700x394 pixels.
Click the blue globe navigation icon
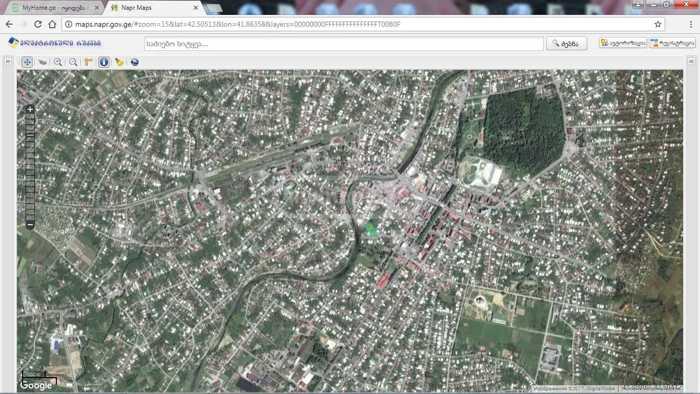134,62
